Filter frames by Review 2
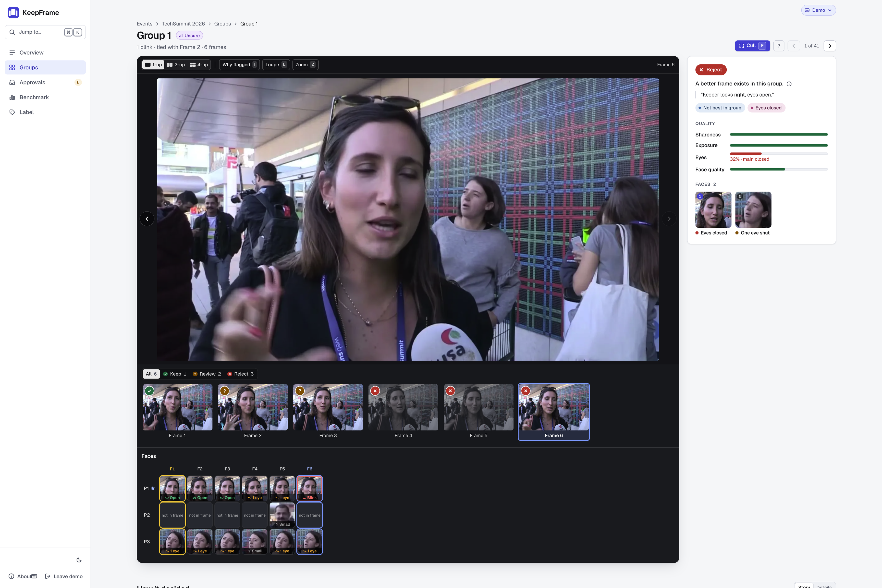 (207, 374)
